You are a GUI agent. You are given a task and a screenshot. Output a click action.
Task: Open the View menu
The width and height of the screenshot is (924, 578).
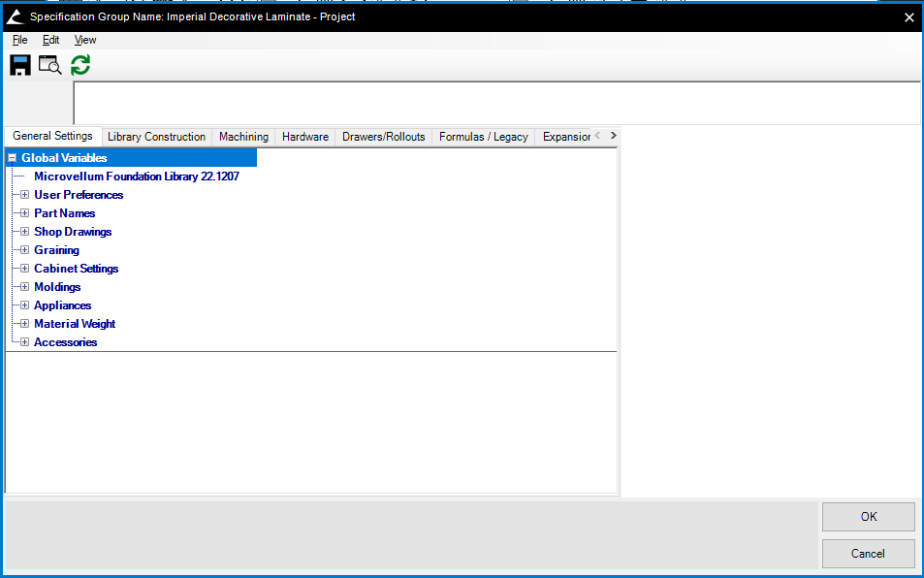coord(85,40)
